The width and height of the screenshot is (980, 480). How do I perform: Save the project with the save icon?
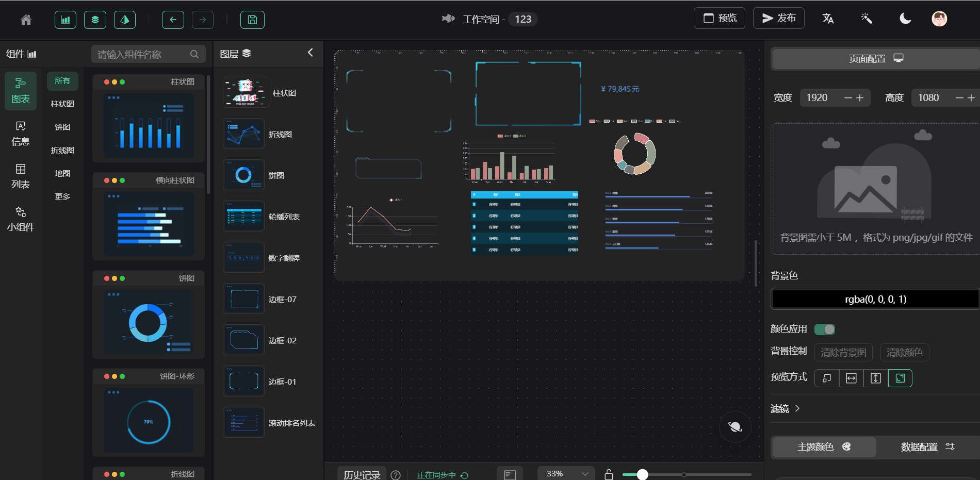coord(252,19)
